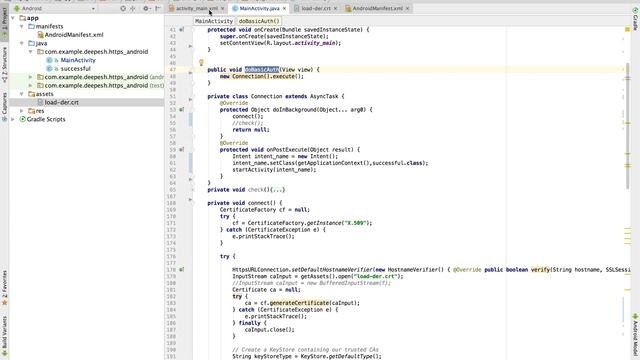Switch to the activity_main.xml tab

point(197,8)
